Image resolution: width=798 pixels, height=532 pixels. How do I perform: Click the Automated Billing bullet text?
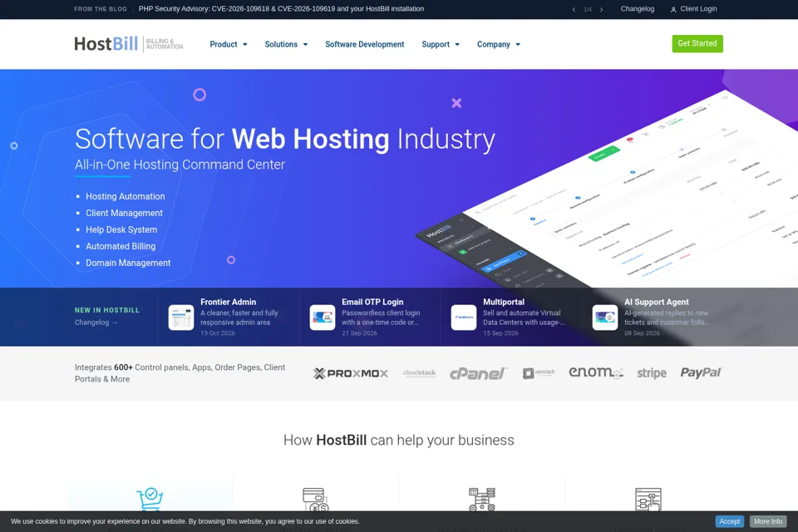pos(121,246)
